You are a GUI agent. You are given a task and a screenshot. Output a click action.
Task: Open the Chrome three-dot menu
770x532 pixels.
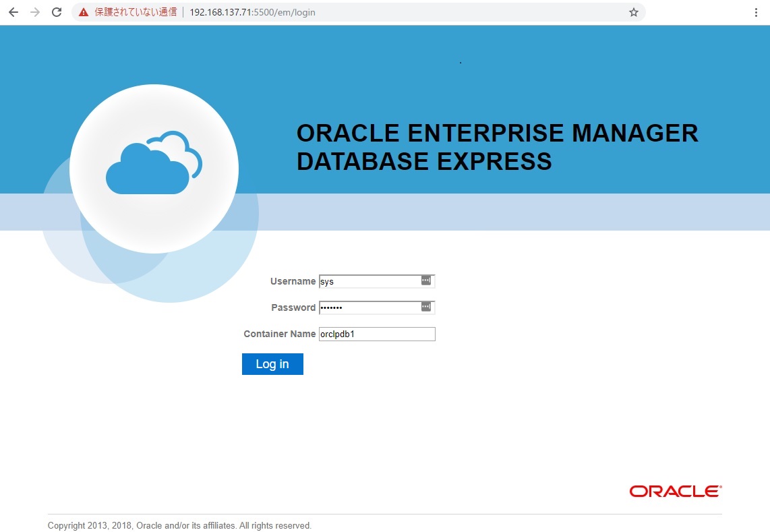(757, 11)
